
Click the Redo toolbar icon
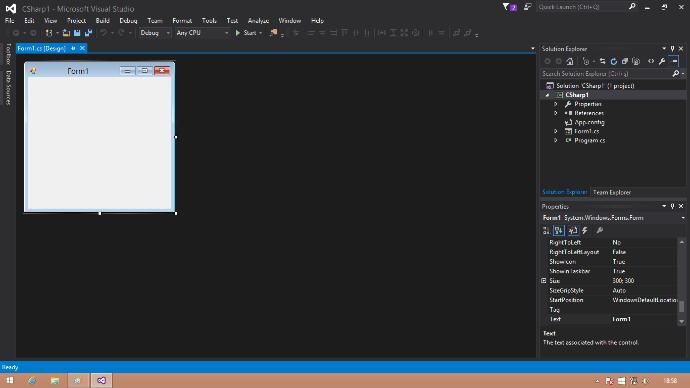121,33
